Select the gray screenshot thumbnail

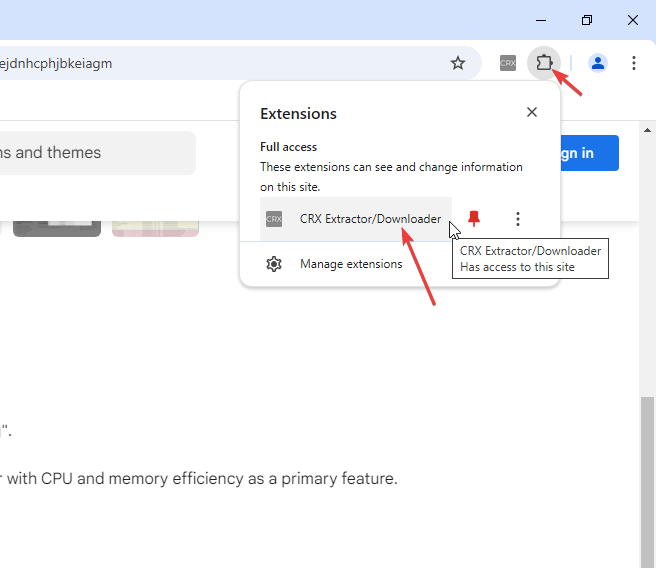point(57,228)
